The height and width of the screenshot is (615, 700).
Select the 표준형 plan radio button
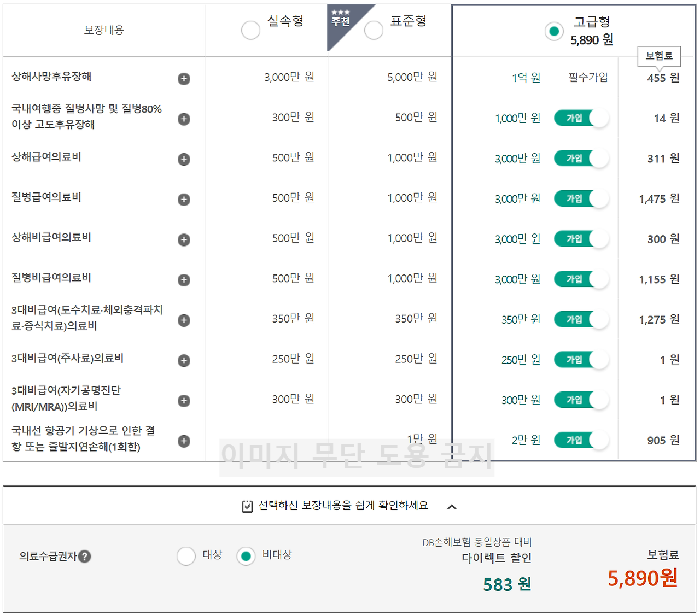[x=374, y=30]
